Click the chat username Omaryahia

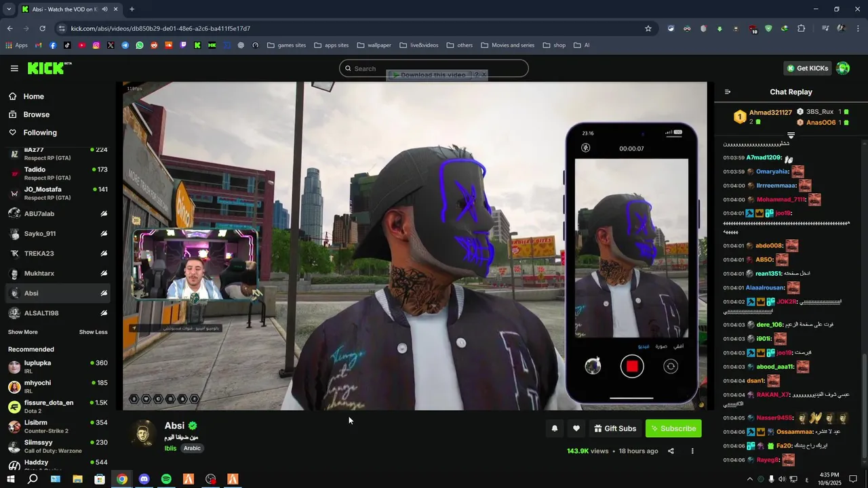click(x=772, y=171)
